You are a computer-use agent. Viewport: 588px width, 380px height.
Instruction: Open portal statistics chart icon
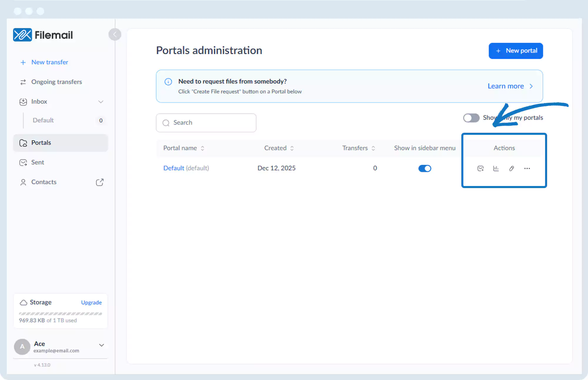(496, 168)
